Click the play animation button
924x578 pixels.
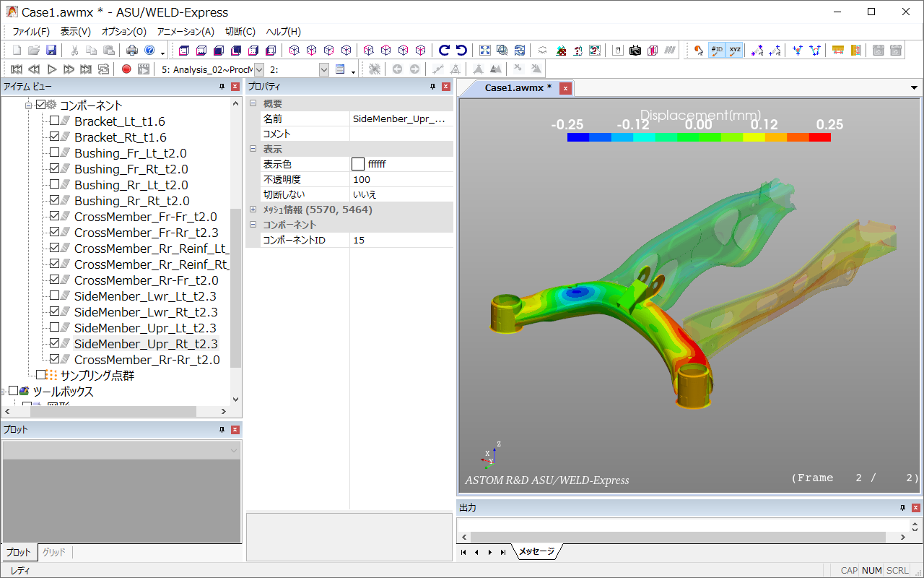click(51, 69)
